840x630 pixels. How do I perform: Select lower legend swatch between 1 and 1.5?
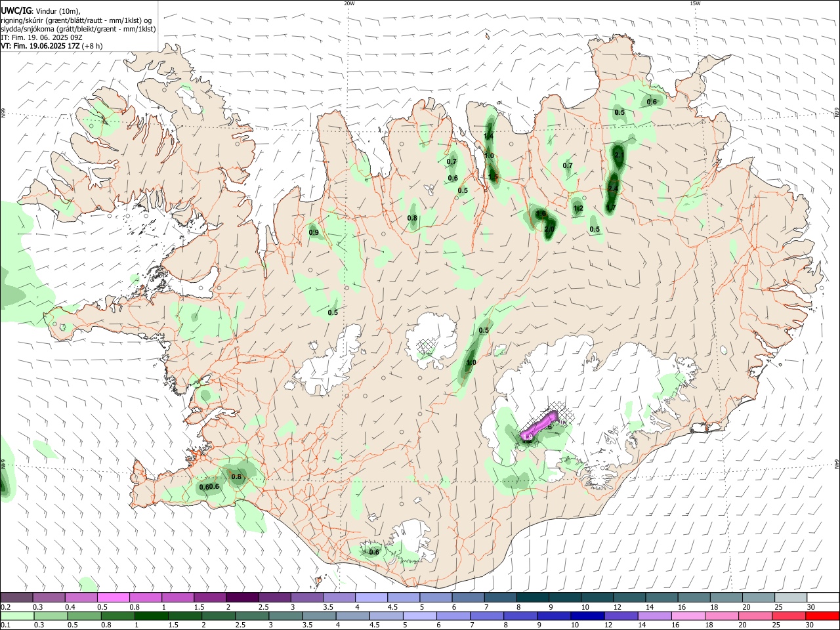pyautogui.click(x=151, y=616)
